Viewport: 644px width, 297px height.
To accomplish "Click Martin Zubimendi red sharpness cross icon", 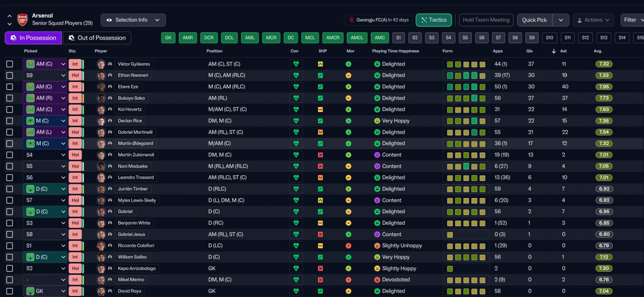I will [320, 155].
